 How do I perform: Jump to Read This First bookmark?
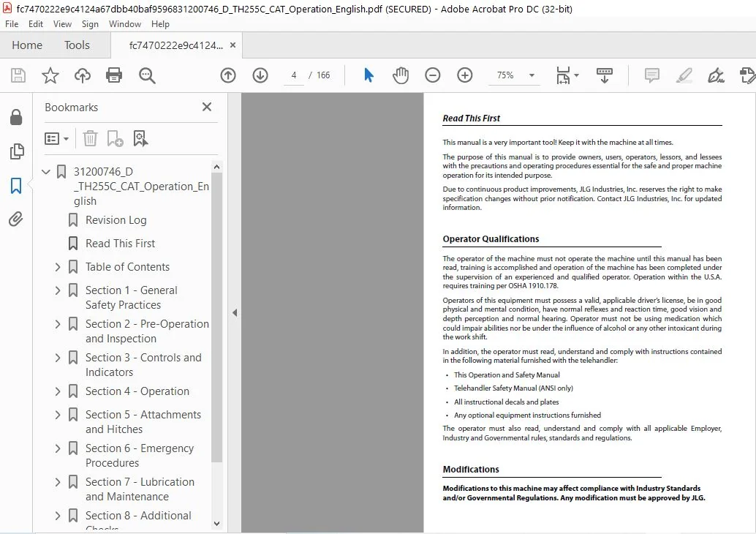tap(120, 243)
